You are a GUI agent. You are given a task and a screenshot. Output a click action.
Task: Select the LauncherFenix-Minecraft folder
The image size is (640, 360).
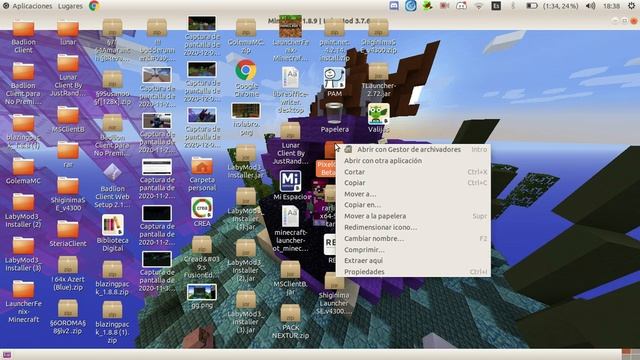tap(23, 289)
